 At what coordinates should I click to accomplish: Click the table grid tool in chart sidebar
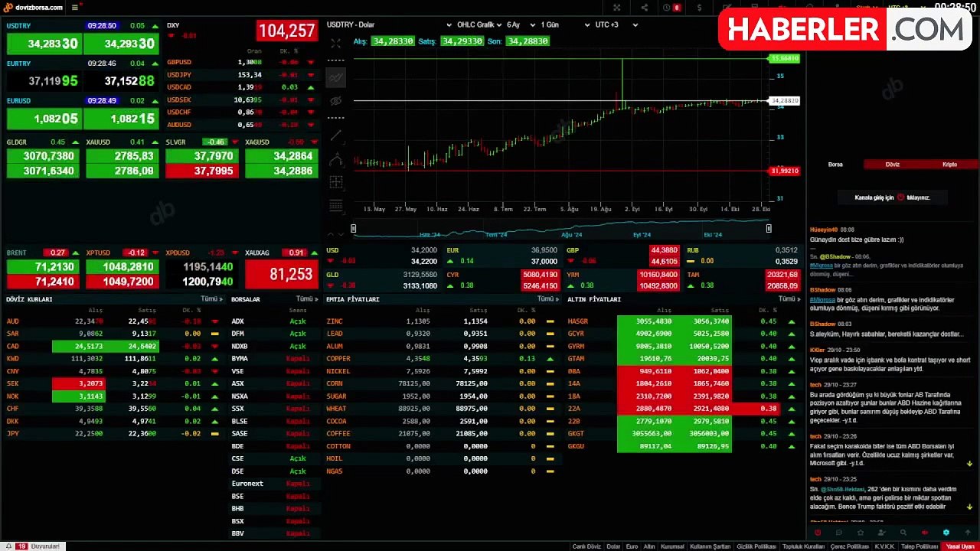point(335,205)
